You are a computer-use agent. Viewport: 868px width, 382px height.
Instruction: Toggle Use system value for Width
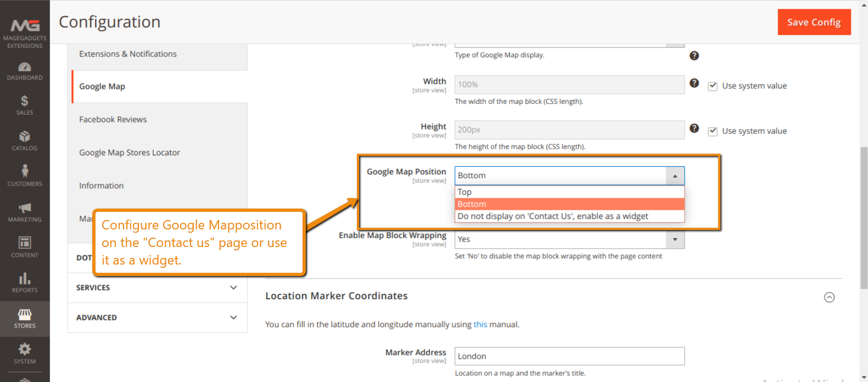pos(713,86)
